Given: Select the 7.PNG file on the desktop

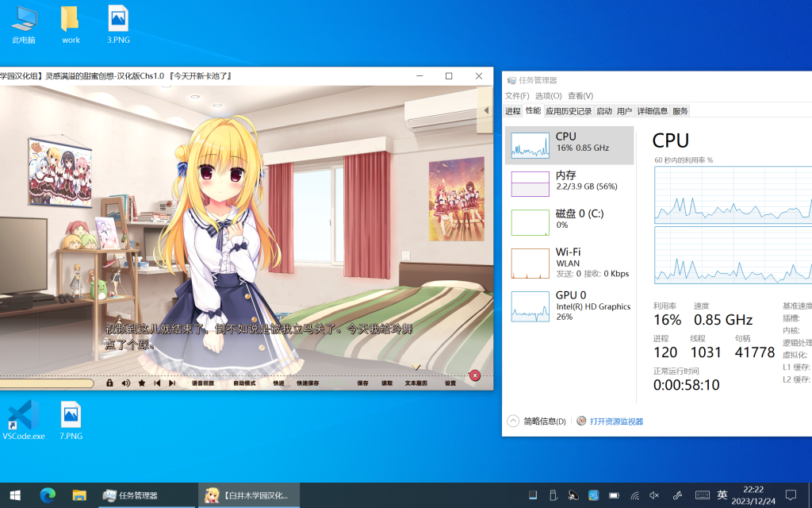Looking at the screenshot, I should 71,420.
